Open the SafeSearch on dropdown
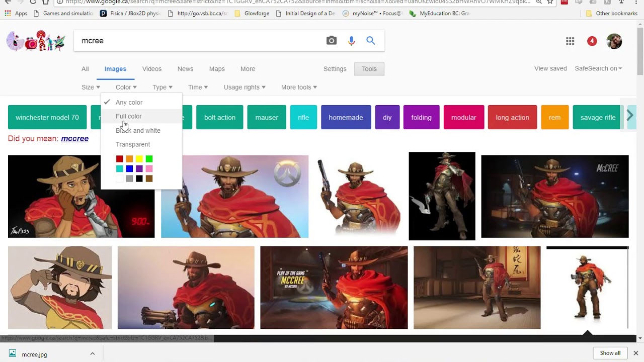The image size is (644, 362). (598, 68)
